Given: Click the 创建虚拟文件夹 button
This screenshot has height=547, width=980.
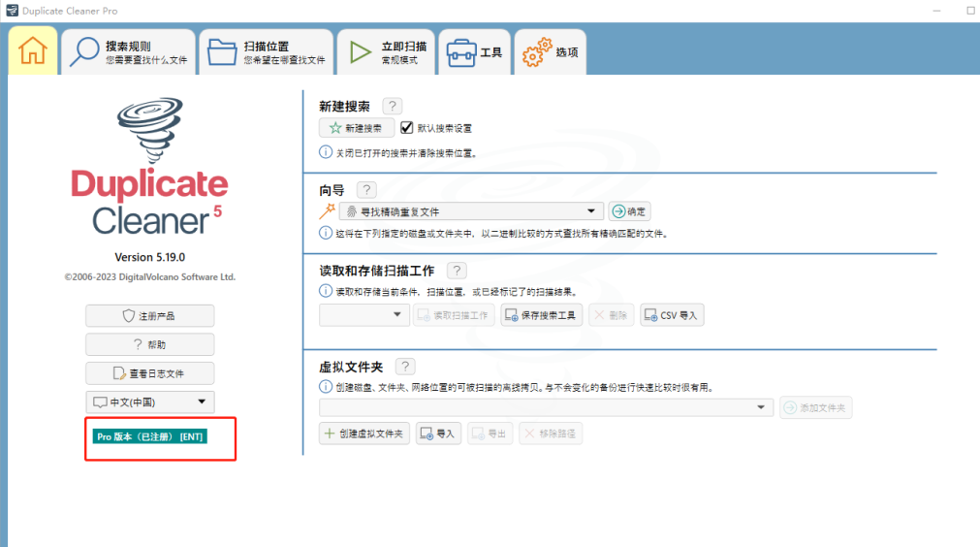Looking at the screenshot, I should click(x=364, y=434).
